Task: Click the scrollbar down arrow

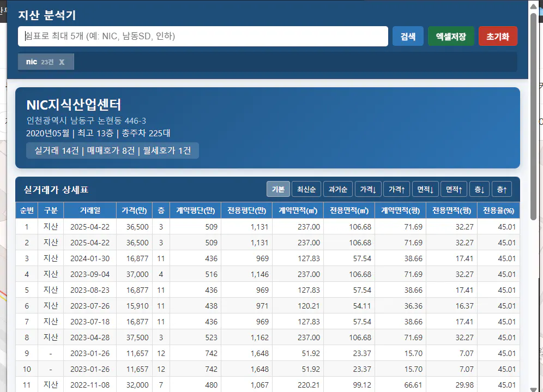Action: pos(534,389)
